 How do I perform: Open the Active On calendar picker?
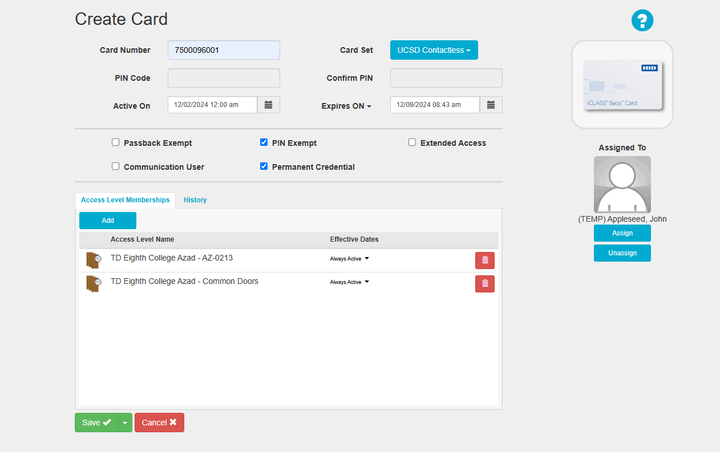269,105
